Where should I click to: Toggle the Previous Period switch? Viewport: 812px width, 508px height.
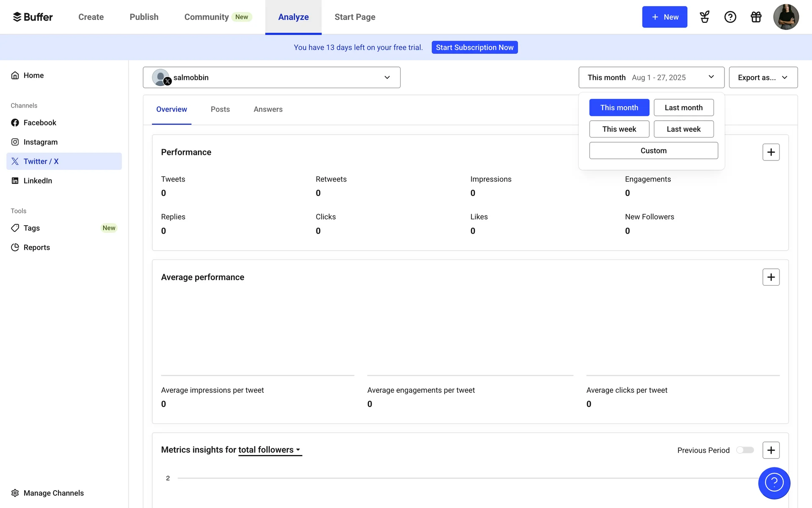tap(745, 450)
